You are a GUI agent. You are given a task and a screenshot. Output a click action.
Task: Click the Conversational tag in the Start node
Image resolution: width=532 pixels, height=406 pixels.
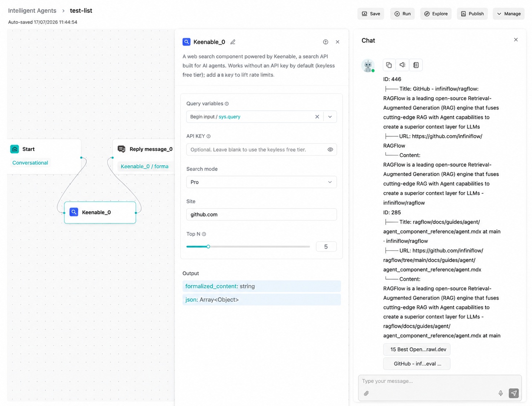click(x=30, y=163)
